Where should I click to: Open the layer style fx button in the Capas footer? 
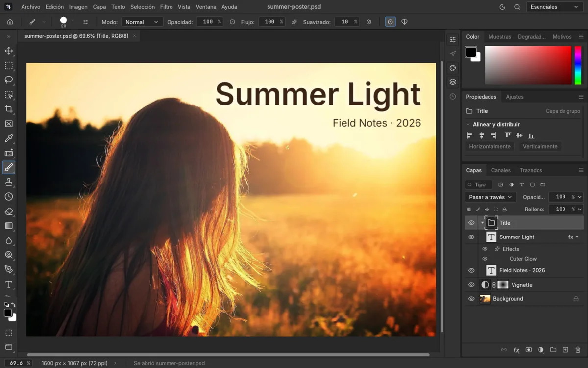pos(516,350)
